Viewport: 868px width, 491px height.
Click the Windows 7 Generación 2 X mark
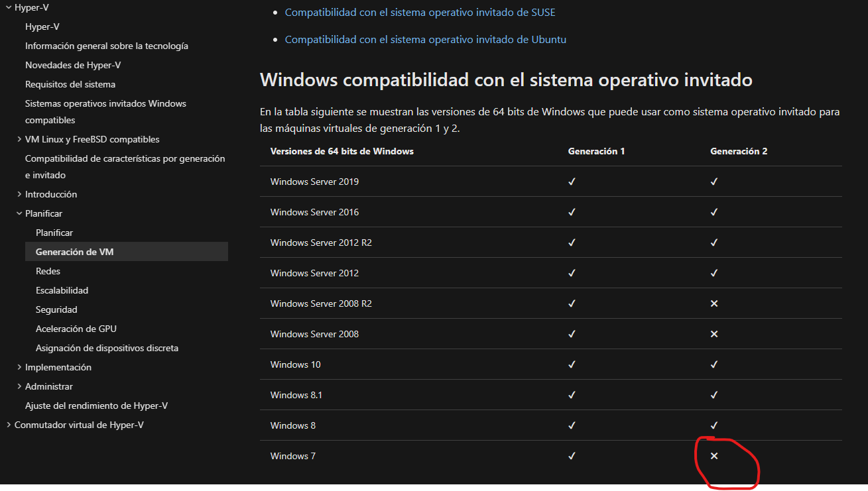point(714,457)
